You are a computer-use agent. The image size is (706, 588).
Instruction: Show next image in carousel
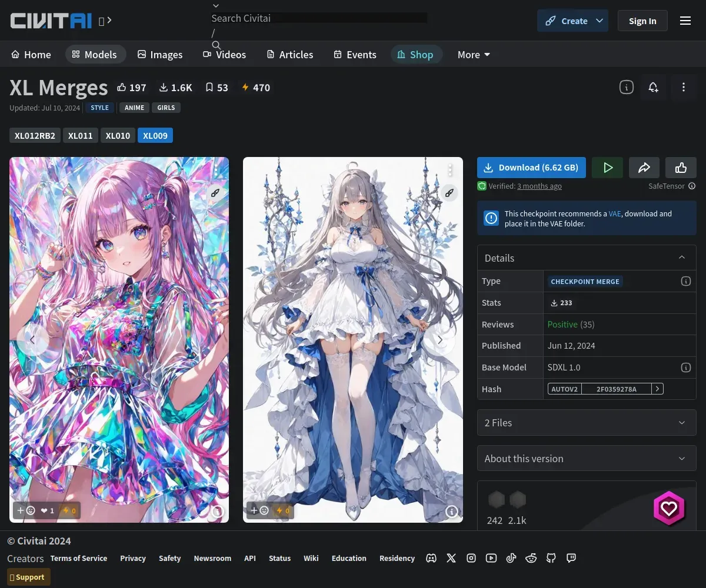coord(439,340)
